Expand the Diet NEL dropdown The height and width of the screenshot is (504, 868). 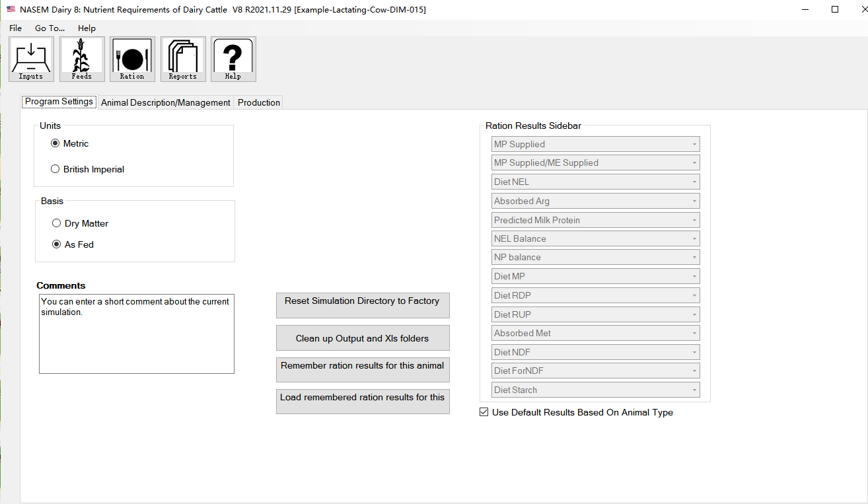pos(596,182)
